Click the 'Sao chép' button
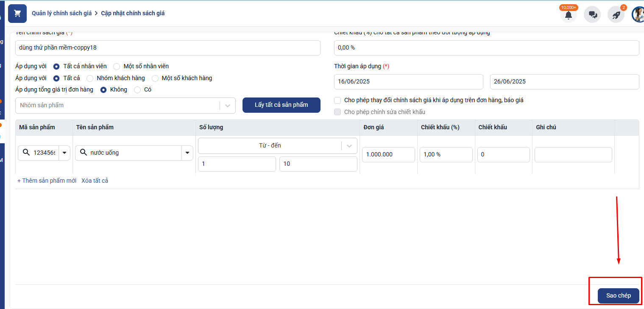Viewport: 644px width, 309px height. coord(618,295)
